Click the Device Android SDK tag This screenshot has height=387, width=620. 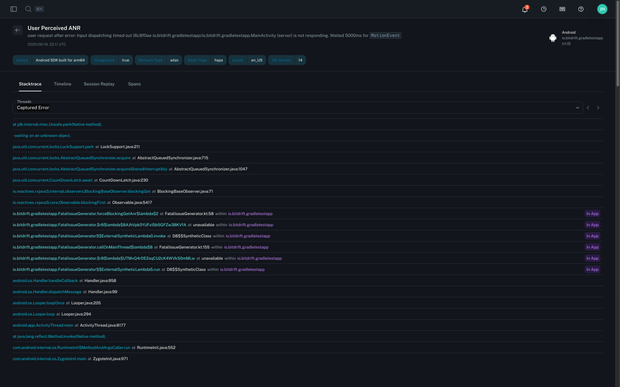pos(51,60)
